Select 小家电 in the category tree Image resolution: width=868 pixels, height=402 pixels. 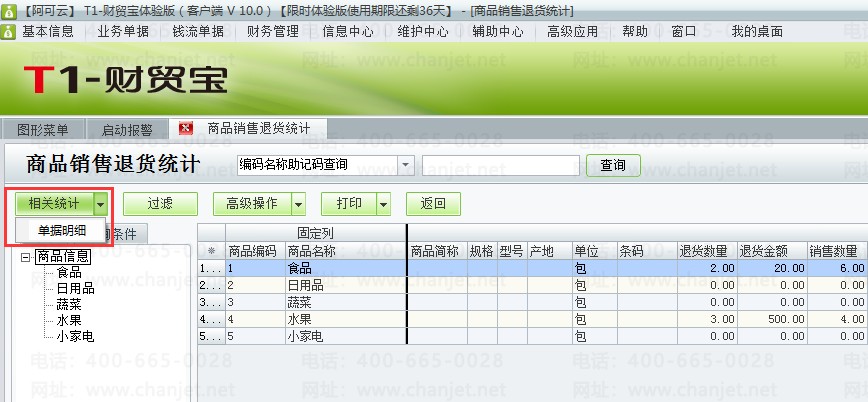coord(75,336)
